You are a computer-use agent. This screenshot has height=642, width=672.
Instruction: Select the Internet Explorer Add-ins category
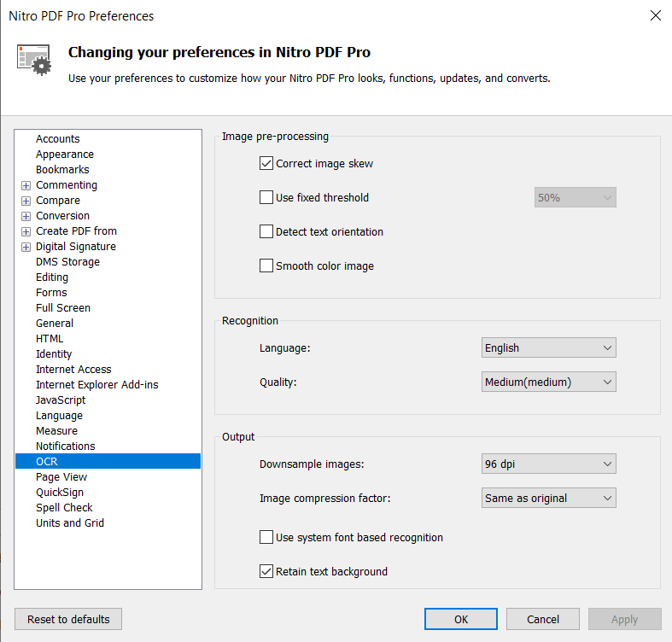[x=96, y=385]
